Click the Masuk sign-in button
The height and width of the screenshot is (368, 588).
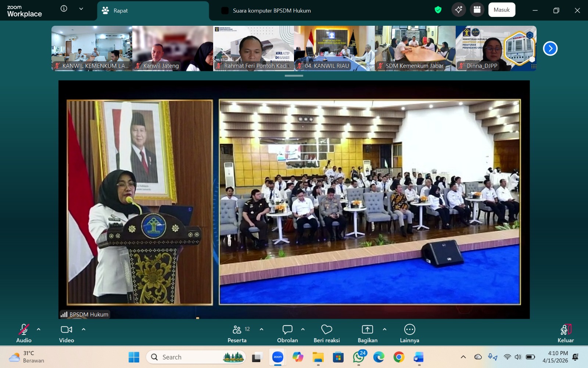pyautogui.click(x=501, y=10)
